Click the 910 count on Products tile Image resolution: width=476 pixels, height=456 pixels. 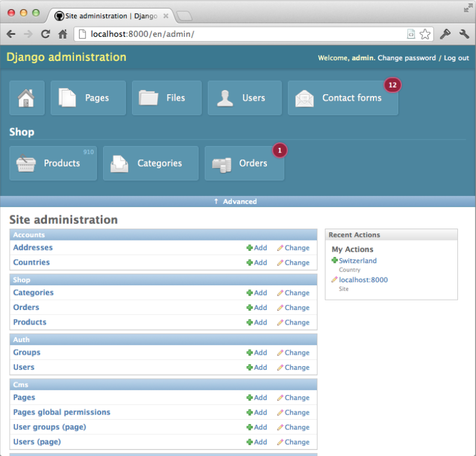(x=89, y=152)
